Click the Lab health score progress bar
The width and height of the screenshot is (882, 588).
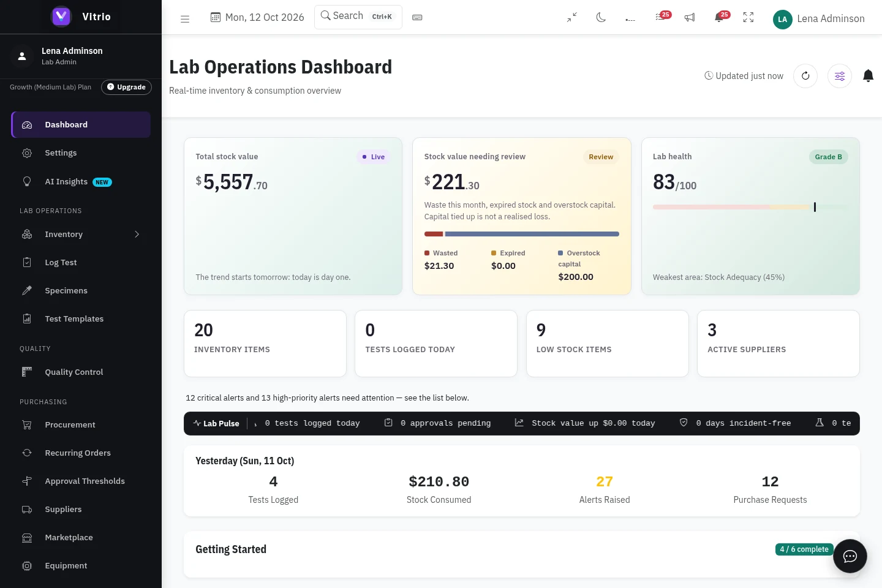pyautogui.click(x=750, y=207)
